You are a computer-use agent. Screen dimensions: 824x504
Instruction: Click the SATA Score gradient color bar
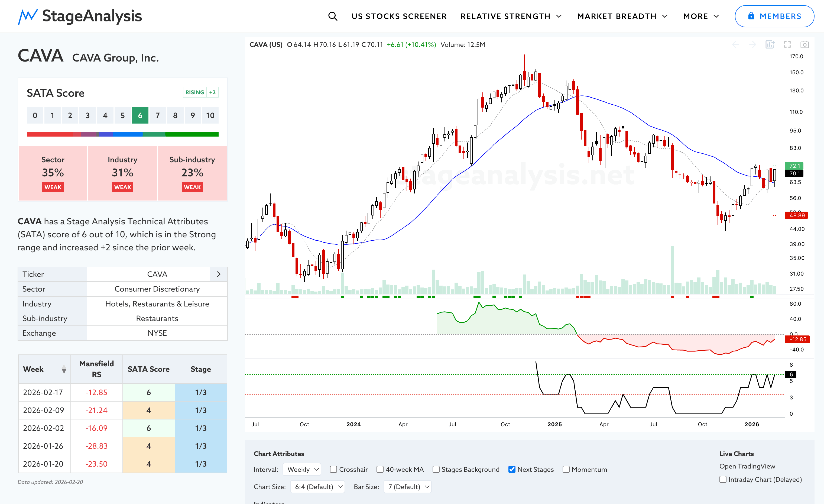[x=122, y=134]
